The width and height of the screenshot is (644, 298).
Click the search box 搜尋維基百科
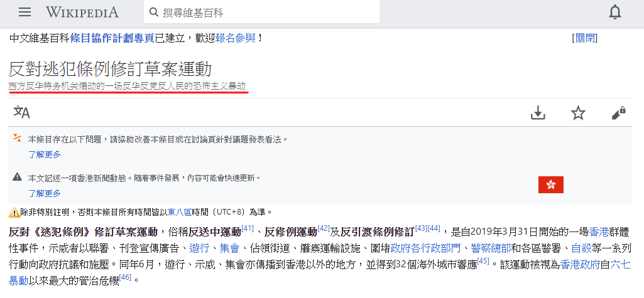pos(261,13)
